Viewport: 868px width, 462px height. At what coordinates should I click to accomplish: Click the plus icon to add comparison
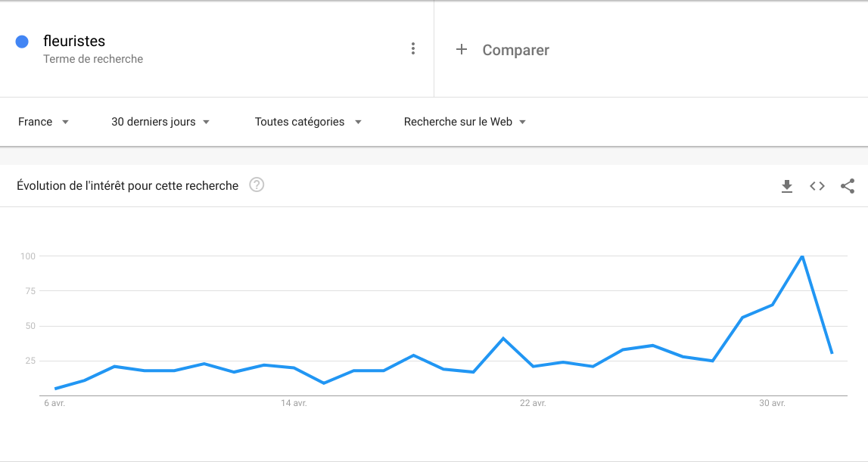[x=462, y=50]
